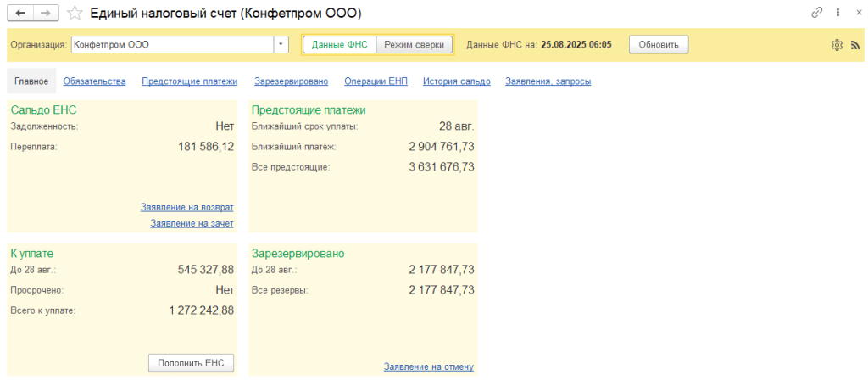The width and height of the screenshot is (868, 386).
Task: Click the RSS feed icon
Action: 854,45
